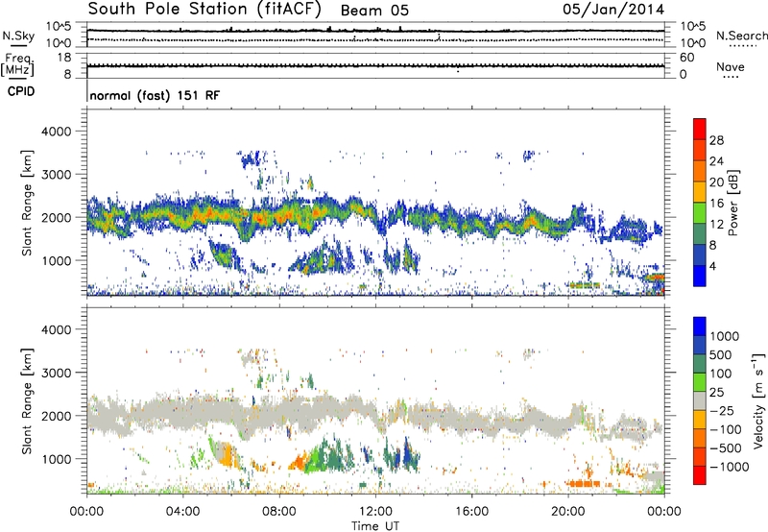
Task: Click the 'Slant Range [km]' label of velocity plot
Action: 27,401
